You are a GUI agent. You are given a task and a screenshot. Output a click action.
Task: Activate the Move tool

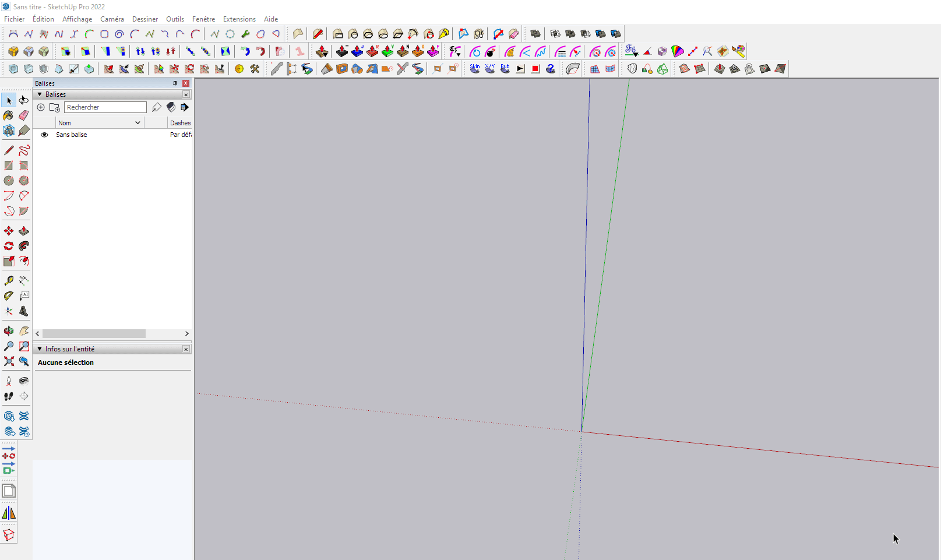[9, 231]
